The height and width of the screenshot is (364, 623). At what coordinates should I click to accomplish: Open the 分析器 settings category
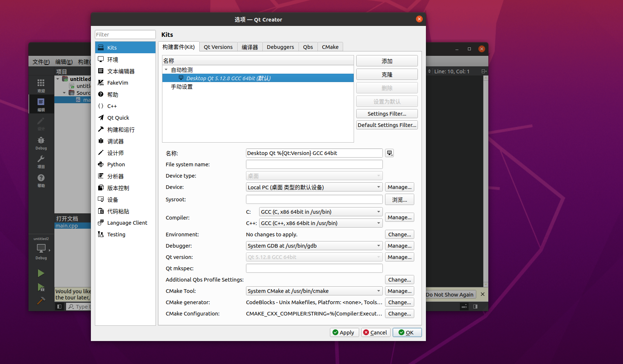click(x=125, y=176)
